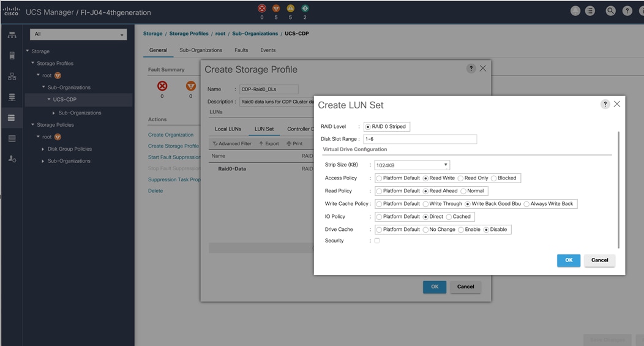644x346 pixels.
Task: Click the Delete action link
Action: coord(155,190)
